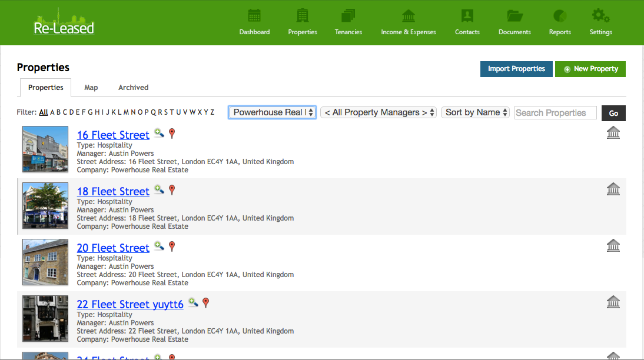The width and height of the screenshot is (644, 360).
Task: Open the Reports pie chart icon
Action: pos(560,16)
